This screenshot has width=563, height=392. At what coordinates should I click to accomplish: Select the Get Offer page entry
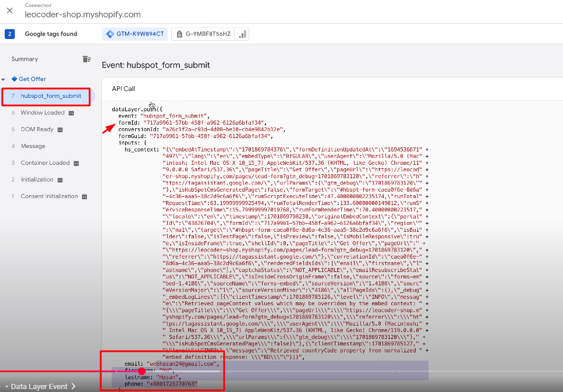[33, 79]
